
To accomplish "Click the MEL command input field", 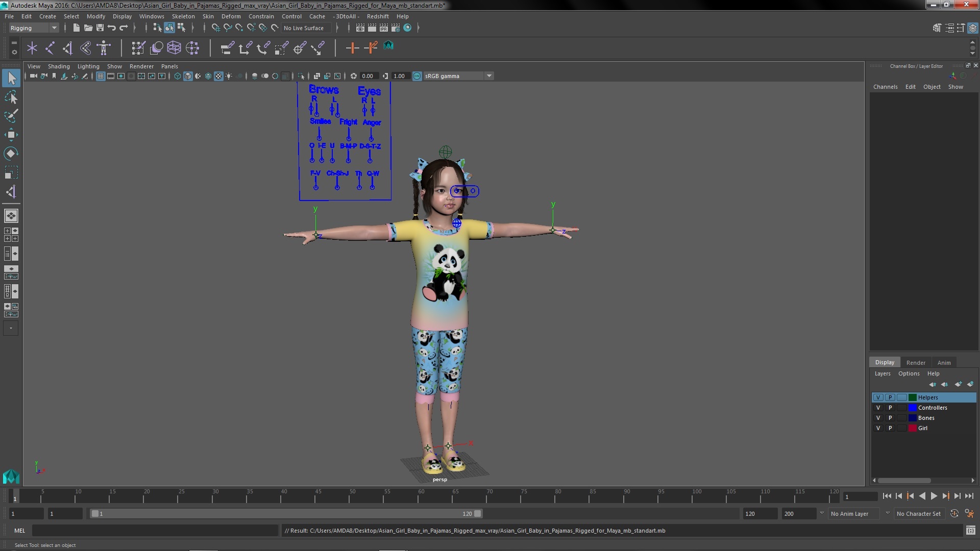I will click(155, 531).
